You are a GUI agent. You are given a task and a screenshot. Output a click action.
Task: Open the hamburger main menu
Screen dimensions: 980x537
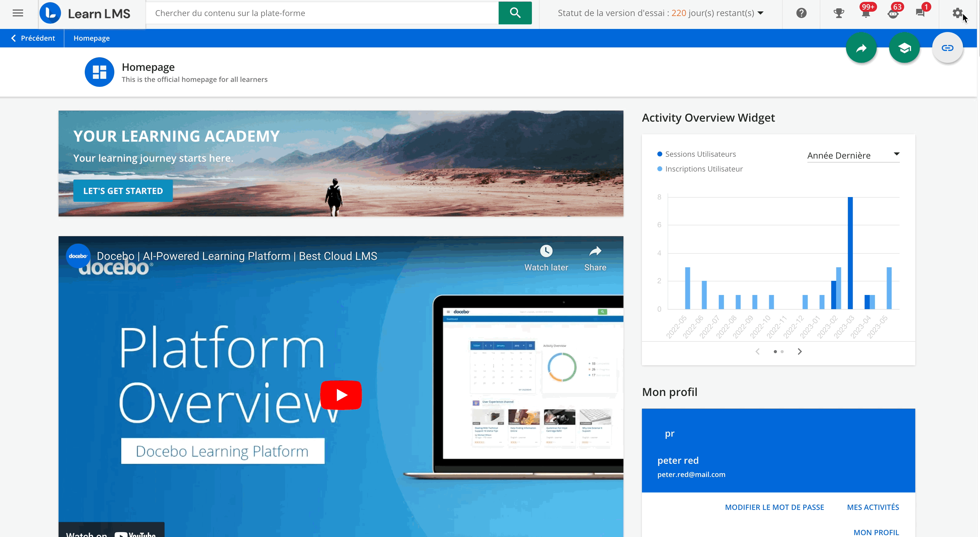pyautogui.click(x=18, y=13)
